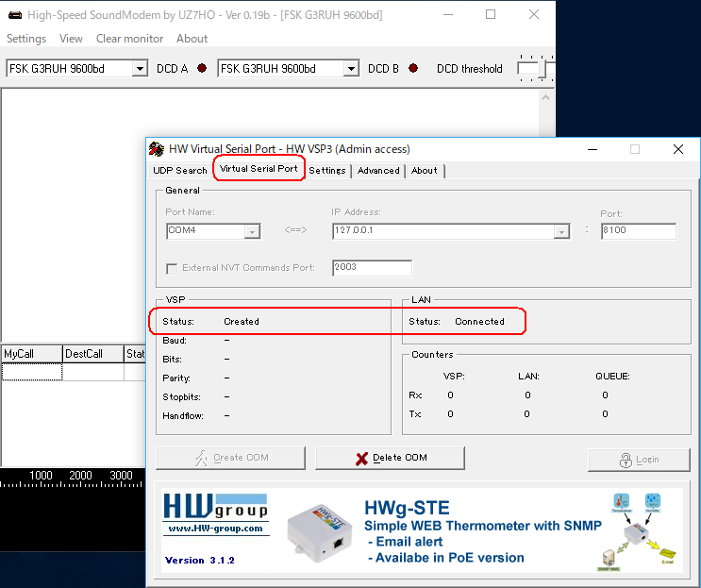The height and width of the screenshot is (588, 701).
Task: Click the Delete COM button
Action: (x=390, y=458)
